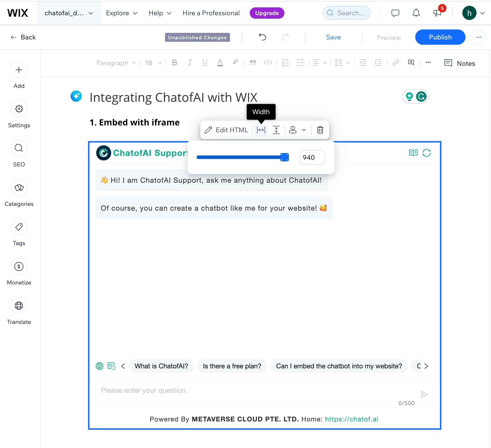This screenshot has width=491, height=448.
Task: Toggle blockquote formatting
Action: [253, 63]
